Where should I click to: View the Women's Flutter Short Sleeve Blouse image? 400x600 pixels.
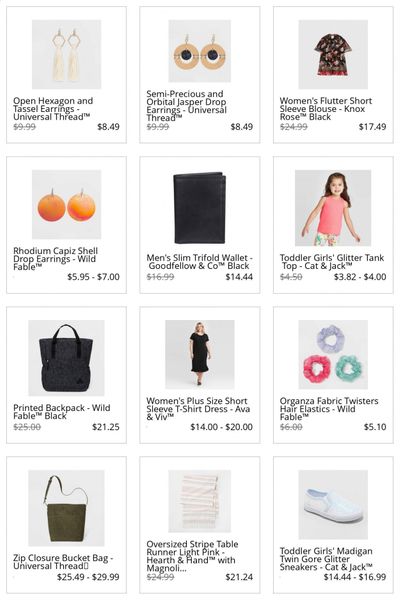(333, 54)
